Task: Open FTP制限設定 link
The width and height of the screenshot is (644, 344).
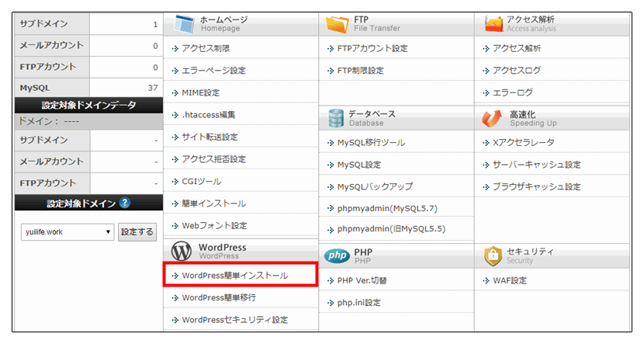Action: 361,71
